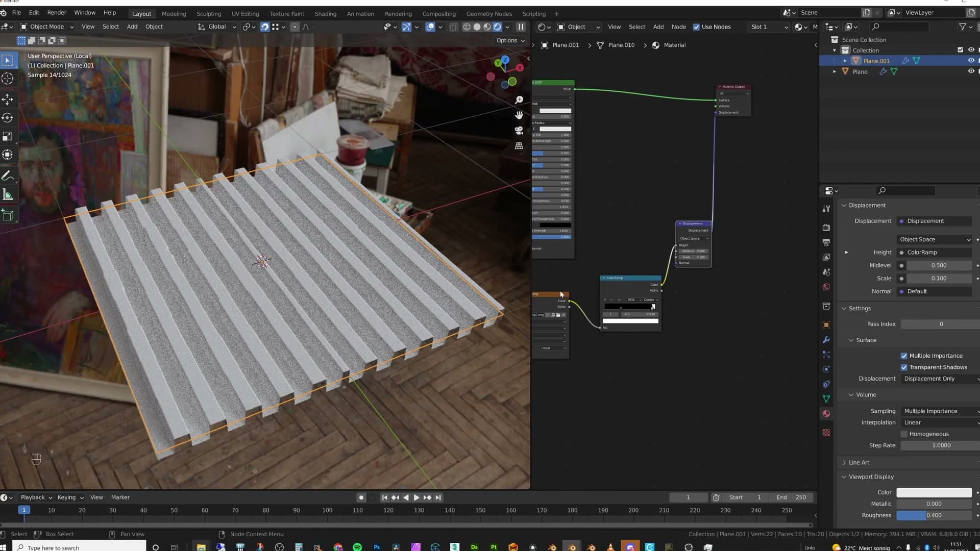The image size is (980, 551).
Task: Toggle the Use Nodes checkbox
Action: 696,27
